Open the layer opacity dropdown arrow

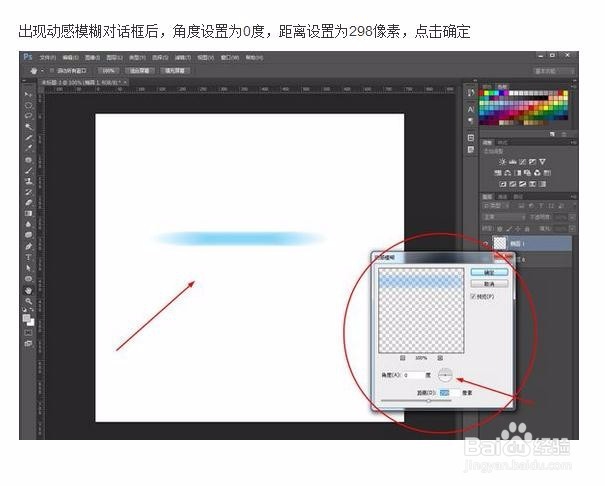pyautogui.click(x=572, y=218)
